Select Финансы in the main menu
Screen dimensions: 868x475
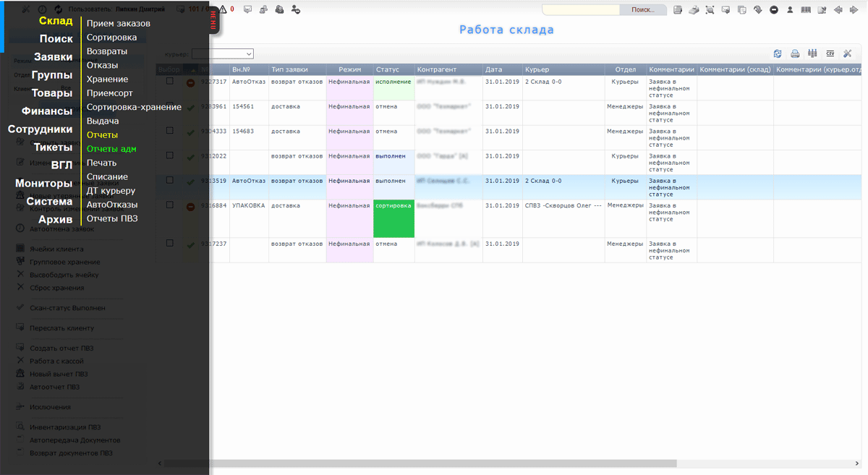click(47, 111)
